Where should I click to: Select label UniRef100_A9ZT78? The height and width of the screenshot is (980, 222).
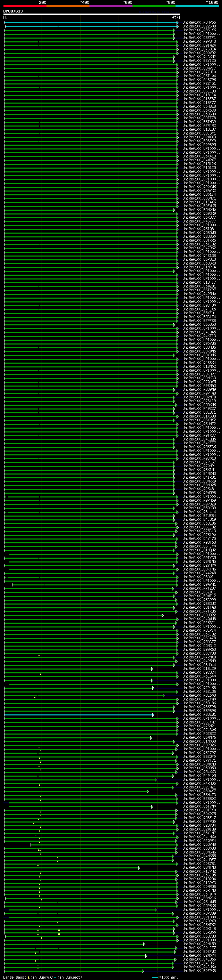(199, 118)
